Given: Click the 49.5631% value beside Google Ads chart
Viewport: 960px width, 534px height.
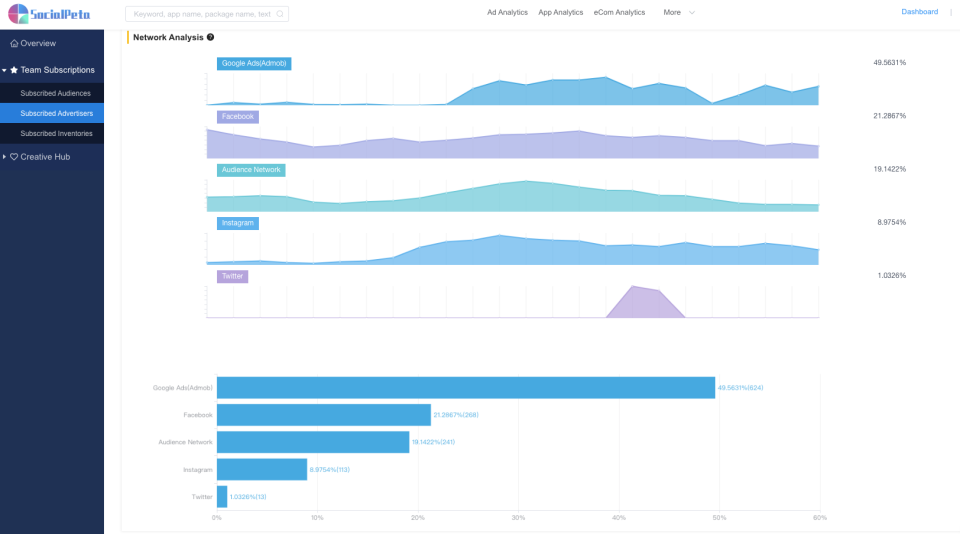Looking at the screenshot, I should 889,62.
